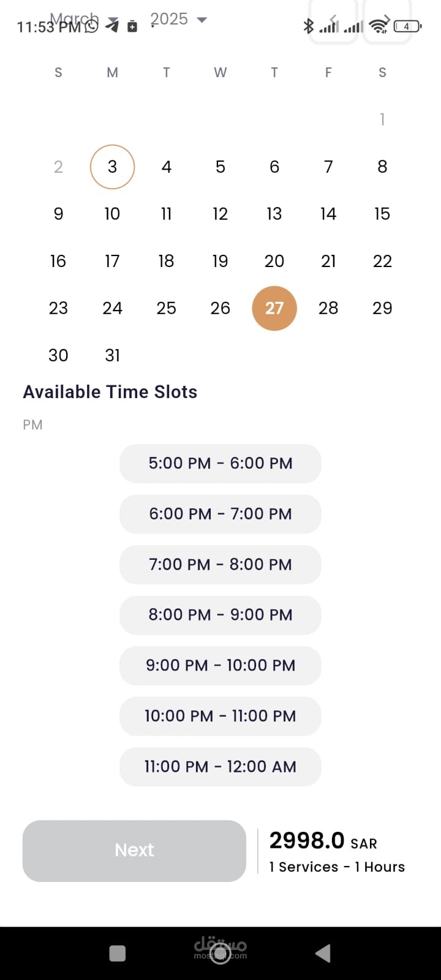Pick date 15 in the calendar

click(382, 214)
